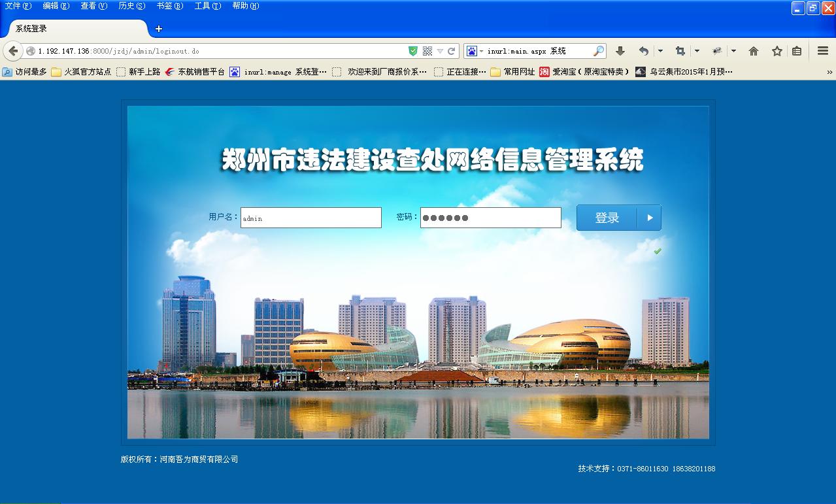Go back with the browser back arrow

pos(13,51)
